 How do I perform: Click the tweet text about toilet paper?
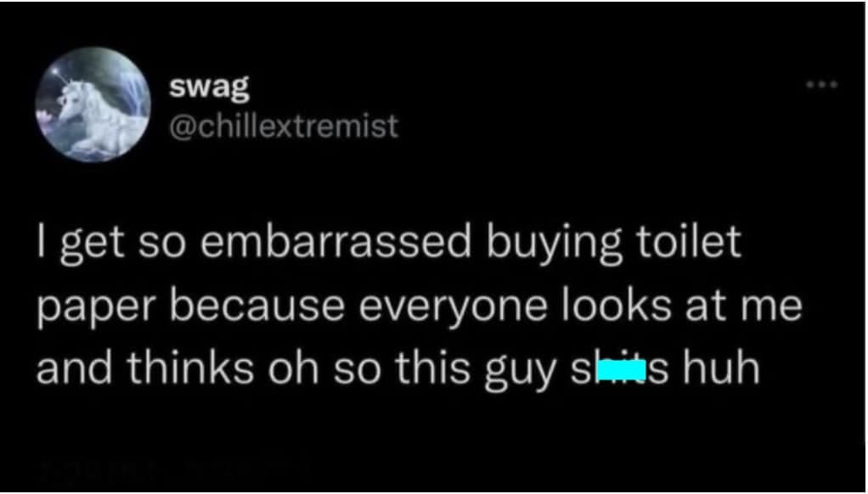419,305
